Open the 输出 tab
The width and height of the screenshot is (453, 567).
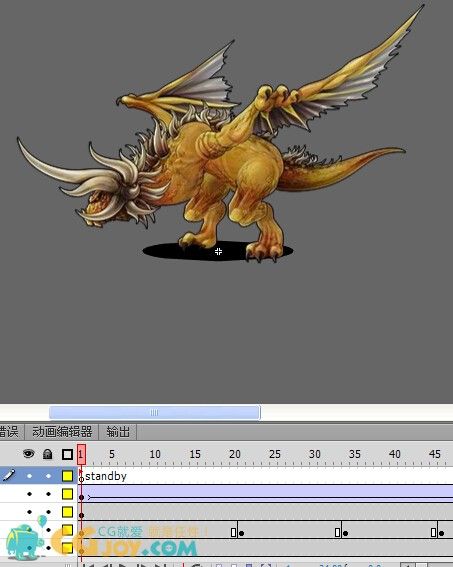click(x=118, y=432)
